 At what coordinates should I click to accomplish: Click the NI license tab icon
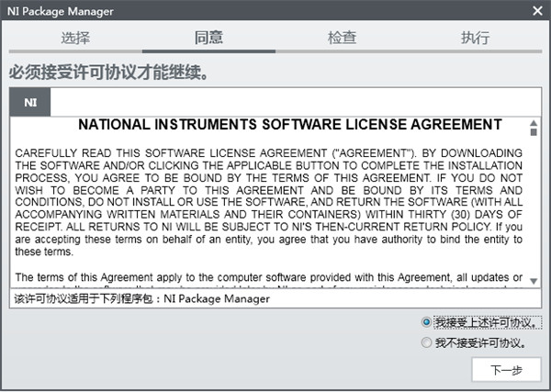pyautogui.click(x=30, y=102)
